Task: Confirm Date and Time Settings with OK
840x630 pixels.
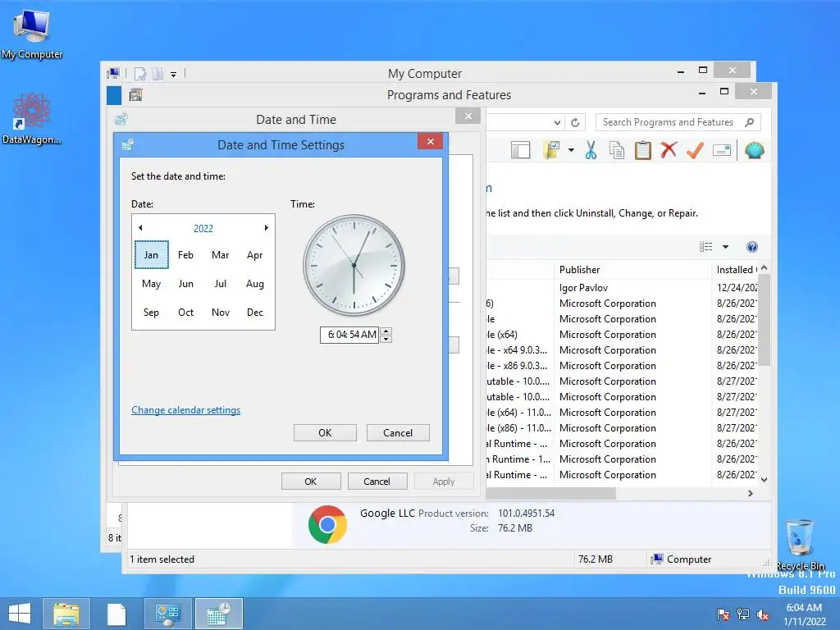Action: (325, 433)
